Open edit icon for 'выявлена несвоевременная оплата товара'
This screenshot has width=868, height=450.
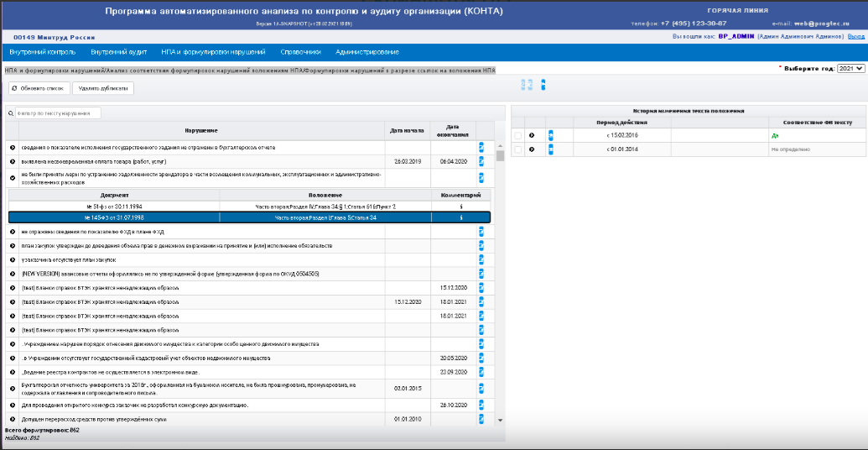pos(481,161)
